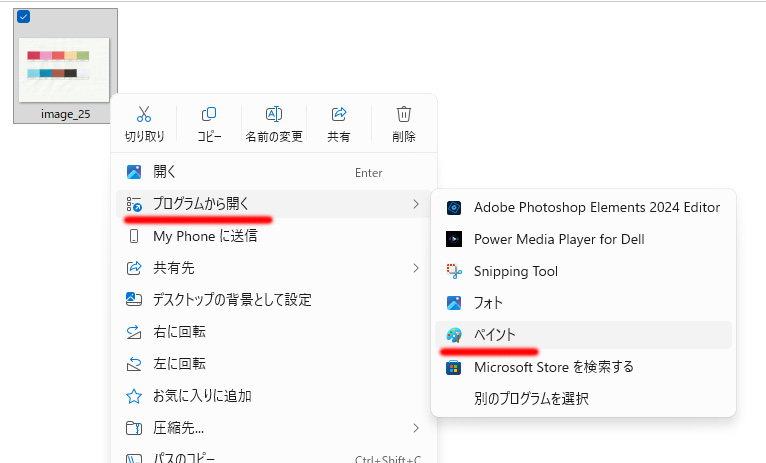766x463 pixels.
Task: Expand the 共有先 submenu arrow
Action: (415, 268)
